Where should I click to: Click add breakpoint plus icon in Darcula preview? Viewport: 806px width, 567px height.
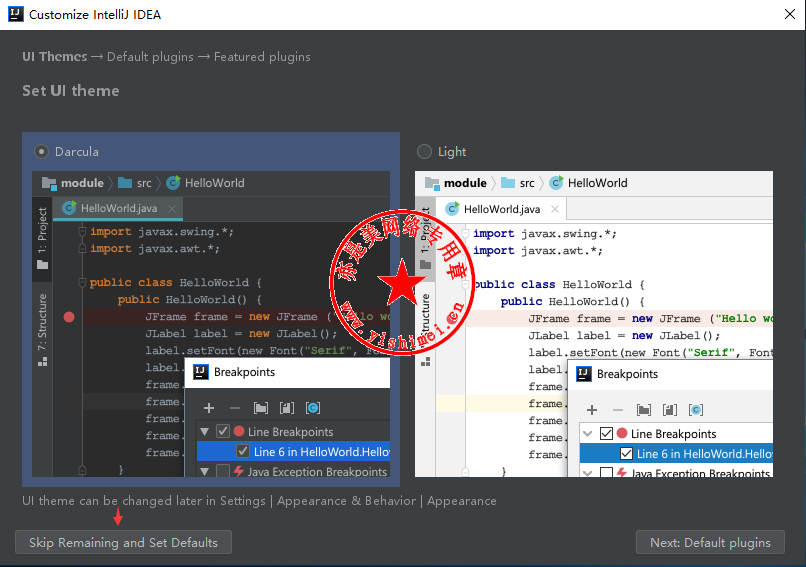(209, 408)
